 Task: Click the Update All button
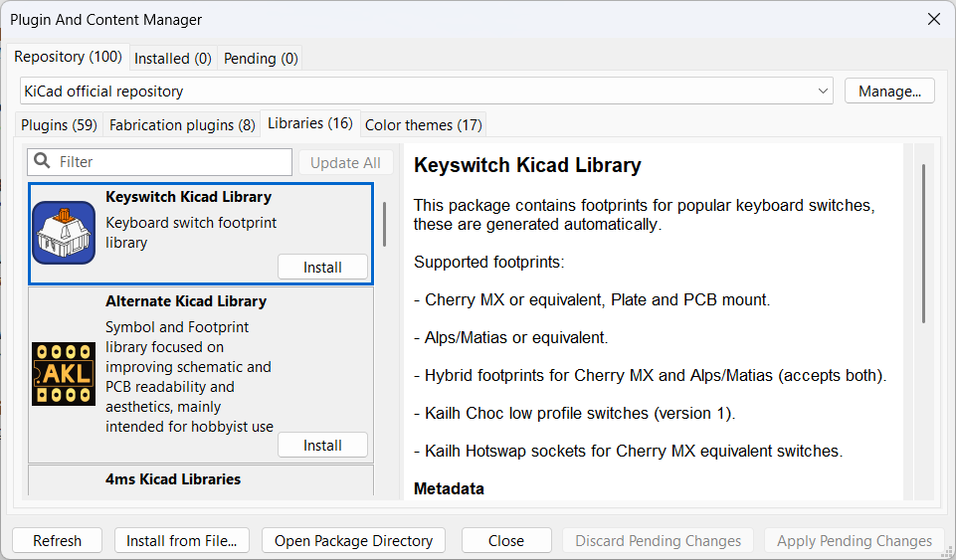(x=346, y=163)
